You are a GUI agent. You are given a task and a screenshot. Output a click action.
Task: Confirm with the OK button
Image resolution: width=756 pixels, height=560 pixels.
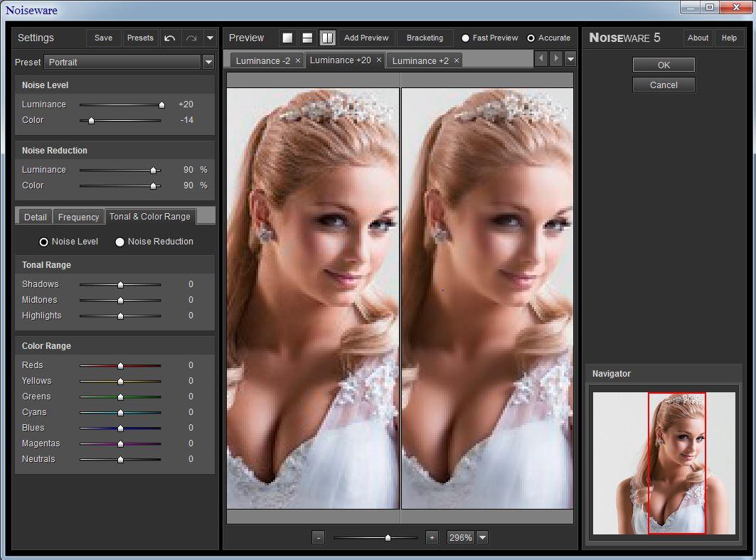664,65
